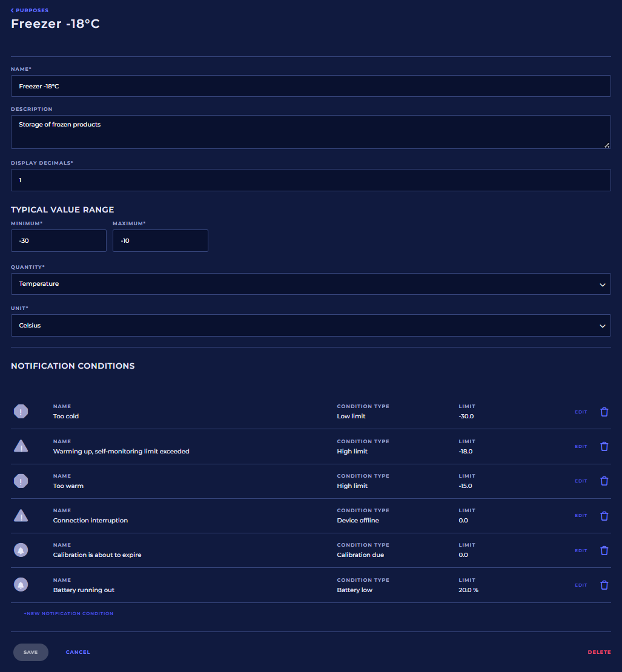
Task: Cancel editing the purpose
Action: pyautogui.click(x=78, y=652)
